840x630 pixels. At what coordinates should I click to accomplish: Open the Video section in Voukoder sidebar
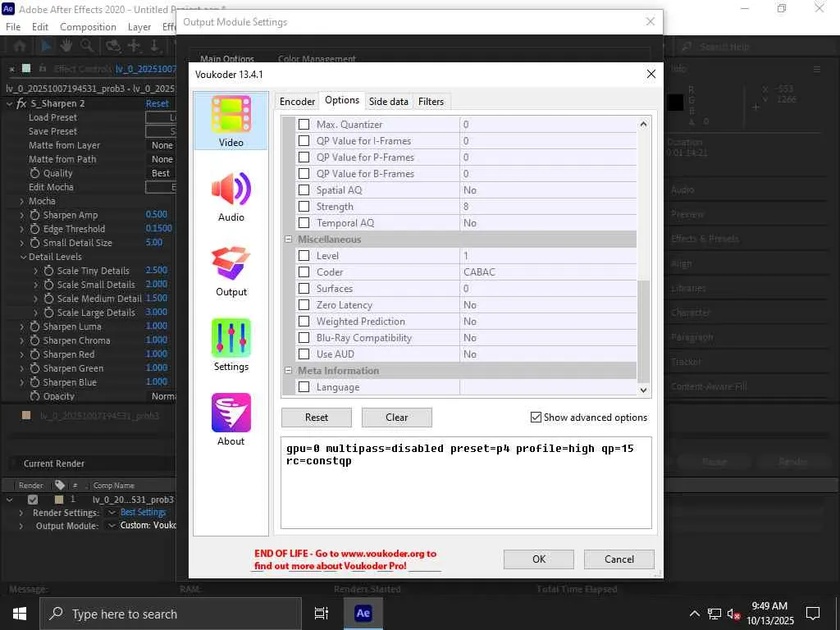tap(231, 121)
